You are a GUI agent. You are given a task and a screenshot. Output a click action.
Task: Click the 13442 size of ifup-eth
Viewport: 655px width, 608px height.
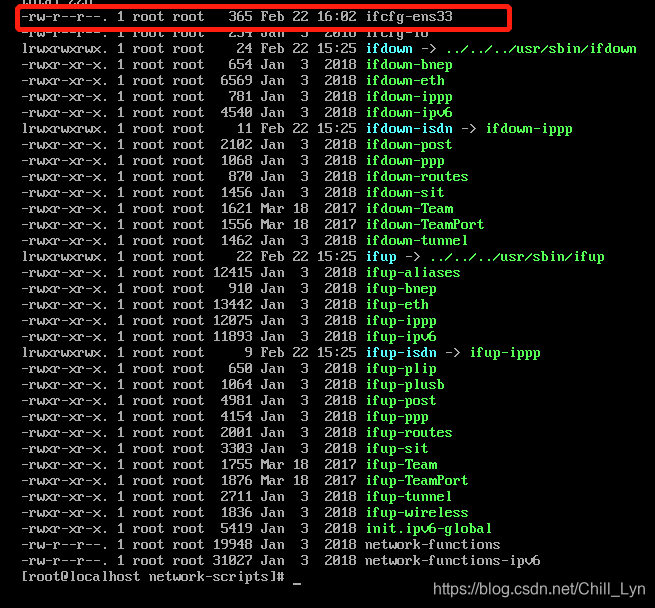[x=233, y=305]
